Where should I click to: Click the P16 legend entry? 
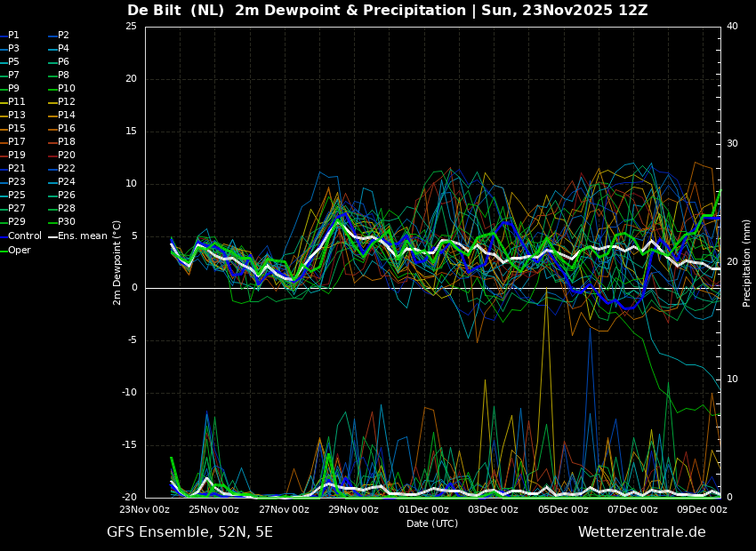[61, 129]
